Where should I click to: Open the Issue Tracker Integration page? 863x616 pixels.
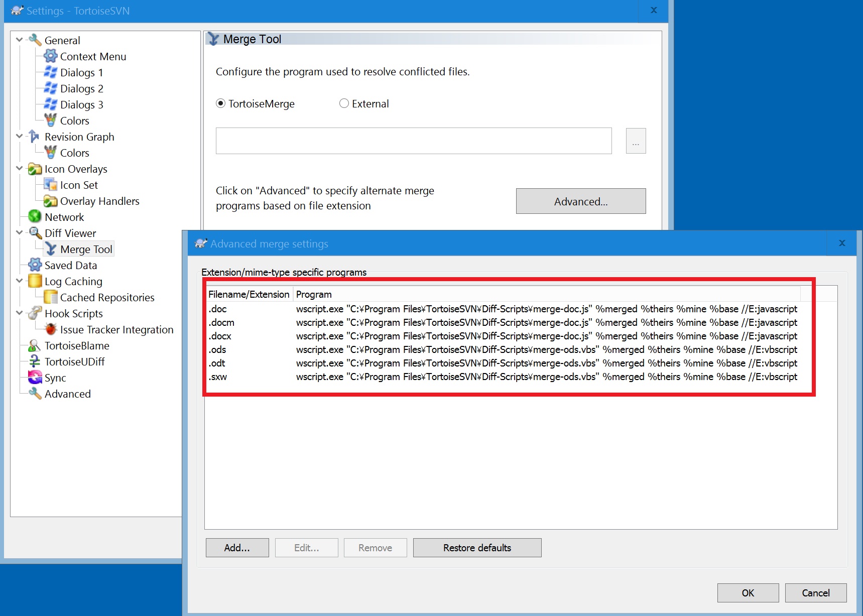point(116,329)
